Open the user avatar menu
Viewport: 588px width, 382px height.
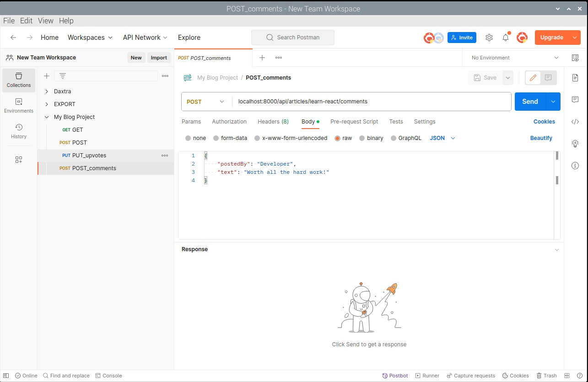pos(522,38)
